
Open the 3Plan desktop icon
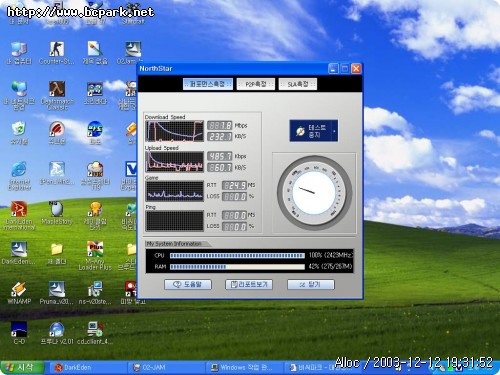(x=57, y=173)
